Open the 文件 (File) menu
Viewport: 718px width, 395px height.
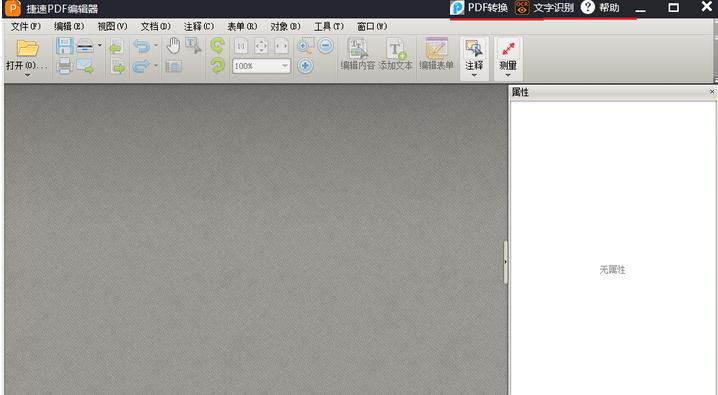tap(26, 27)
